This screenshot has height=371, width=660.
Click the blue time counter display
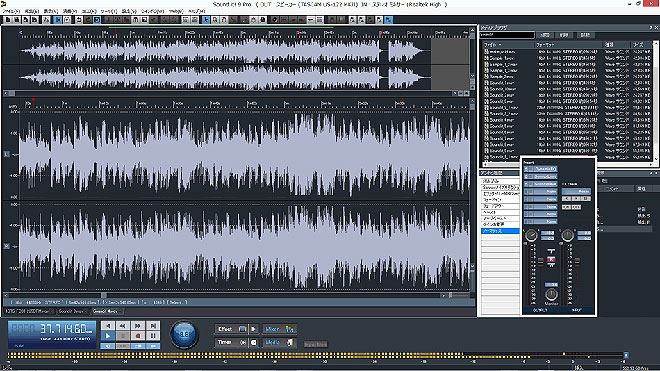[x=52, y=334]
